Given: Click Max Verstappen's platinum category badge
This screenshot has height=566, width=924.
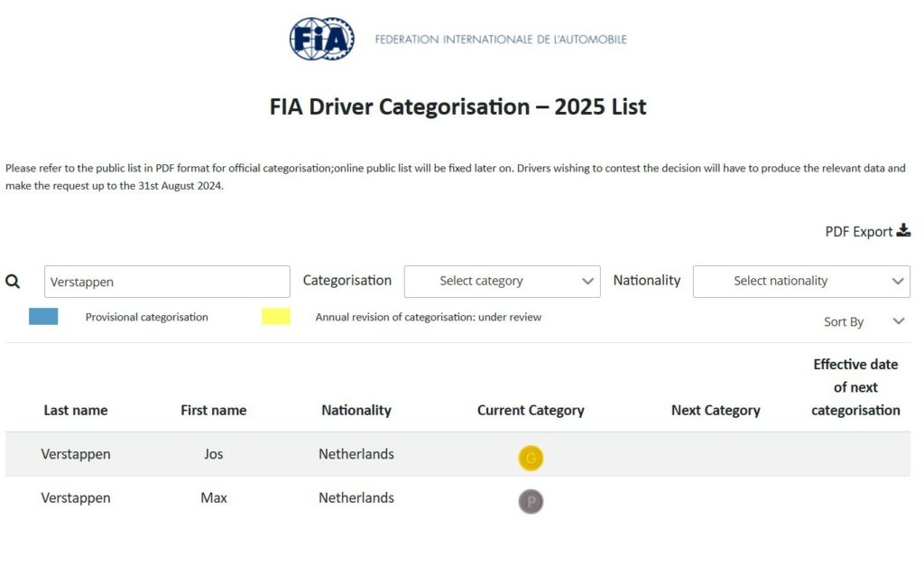Looking at the screenshot, I should click(x=531, y=502).
